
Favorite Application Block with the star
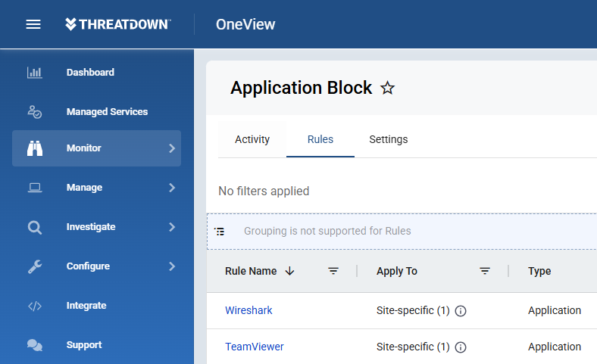tap(388, 88)
